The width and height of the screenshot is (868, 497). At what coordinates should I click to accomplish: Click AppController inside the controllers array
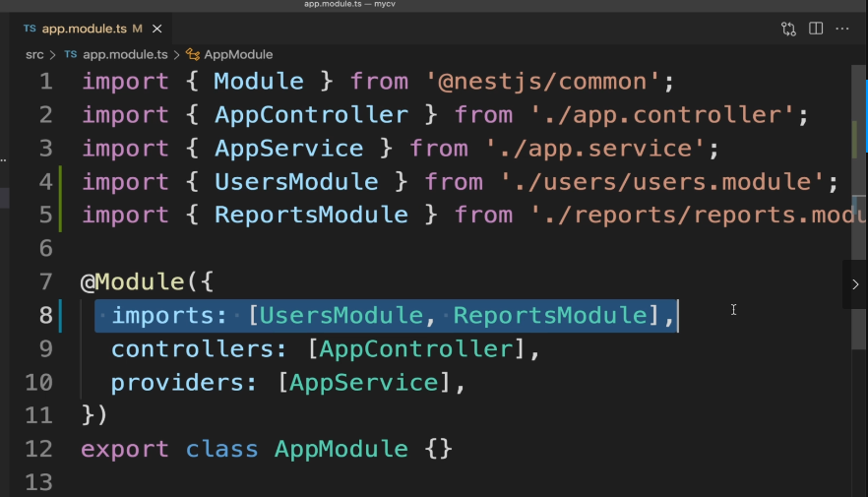coord(416,349)
